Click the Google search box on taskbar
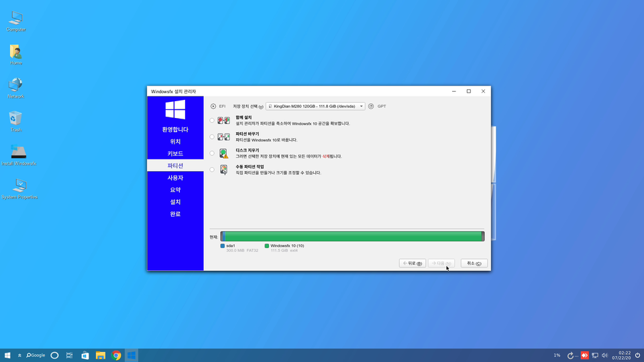 pyautogui.click(x=36, y=355)
